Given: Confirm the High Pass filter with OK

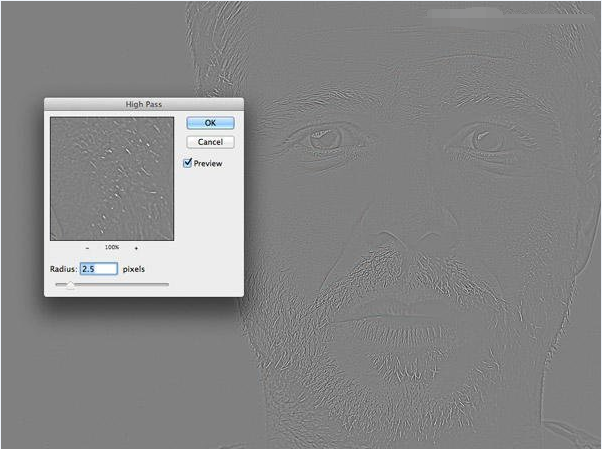Looking at the screenshot, I should (210, 123).
